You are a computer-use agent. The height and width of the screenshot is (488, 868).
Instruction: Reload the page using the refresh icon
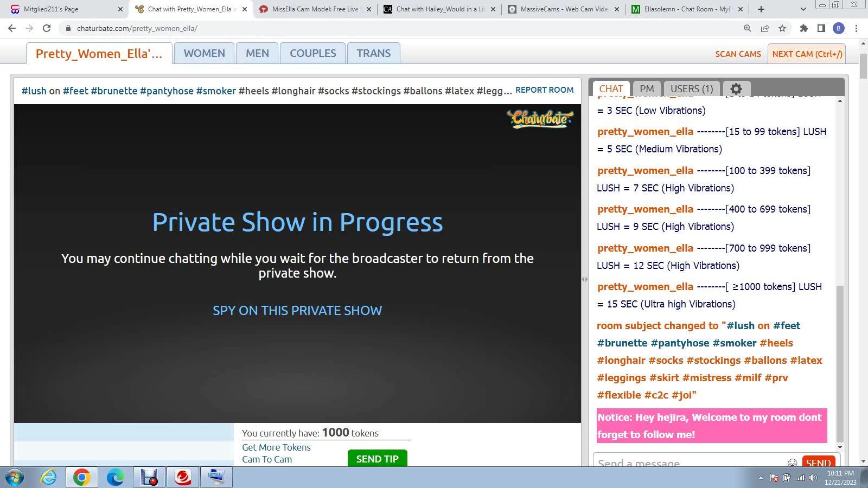point(47,28)
